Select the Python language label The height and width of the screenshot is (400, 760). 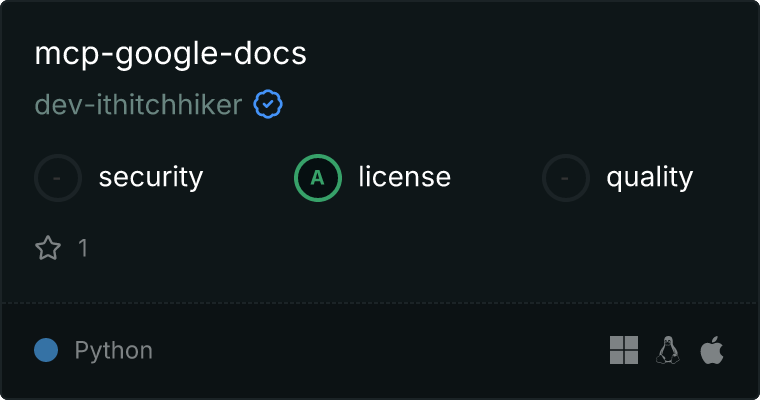pyautogui.click(x=114, y=351)
